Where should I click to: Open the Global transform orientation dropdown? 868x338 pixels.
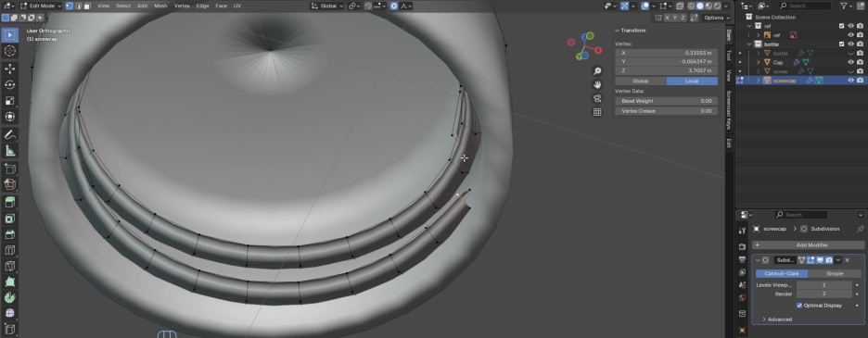click(326, 6)
